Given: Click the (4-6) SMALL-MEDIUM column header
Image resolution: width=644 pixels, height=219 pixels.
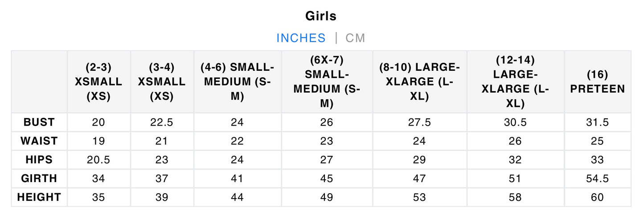Looking at the screenshot, I should [x=238, y=81].
